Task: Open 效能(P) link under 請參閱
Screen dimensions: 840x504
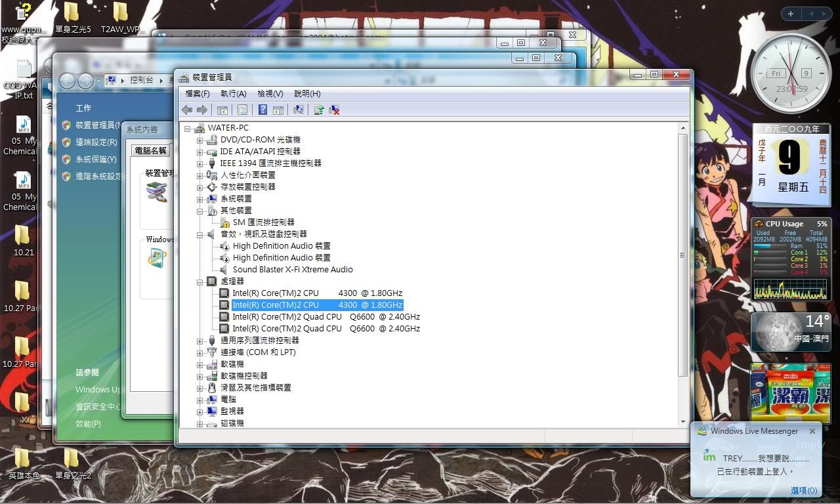Action: coord(88,424)
